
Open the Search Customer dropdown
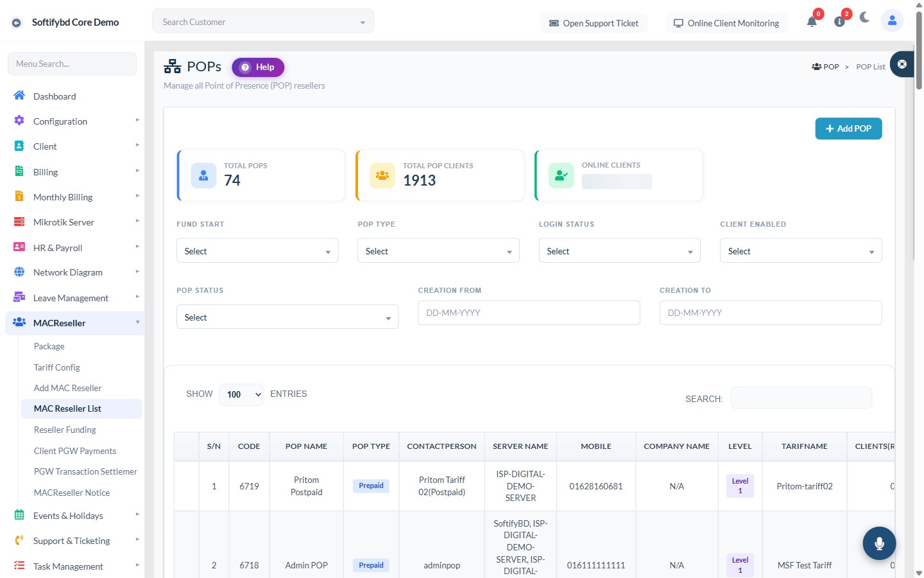tap(263, 21)
